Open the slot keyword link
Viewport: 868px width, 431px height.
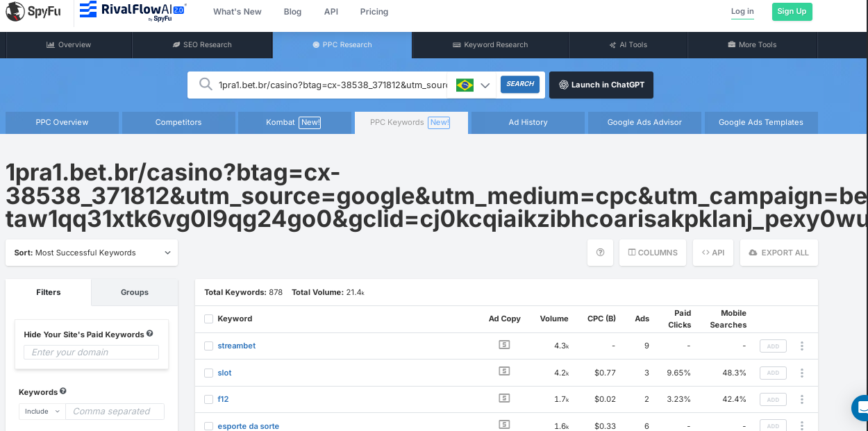click(x=224, y=373)
